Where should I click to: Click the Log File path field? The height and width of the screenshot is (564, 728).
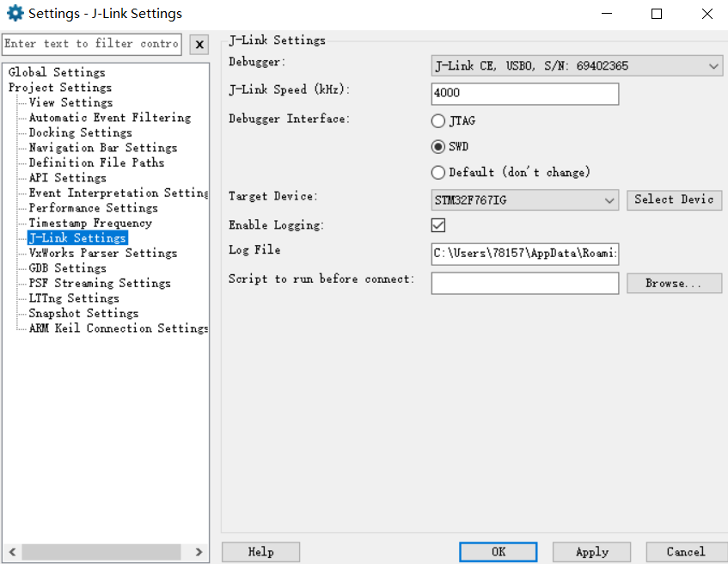click(x=524, y=254)
